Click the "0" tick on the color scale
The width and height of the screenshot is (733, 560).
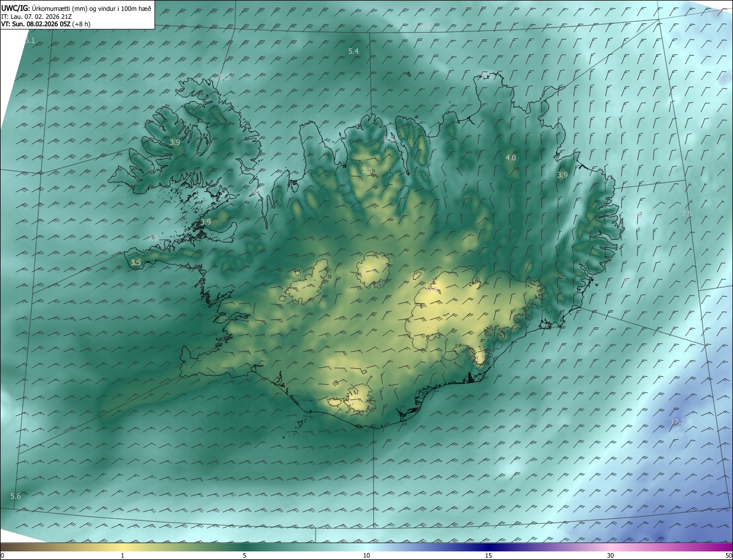[x=2, y=555]
